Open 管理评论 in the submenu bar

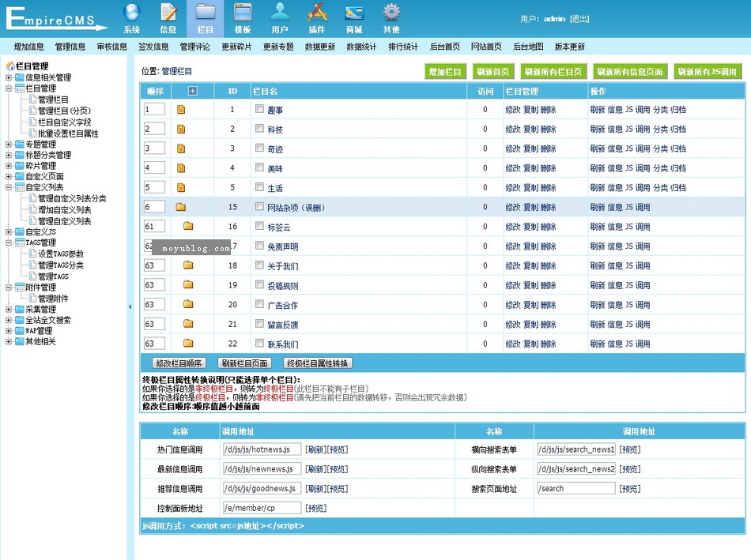pyautogui.click(x=195, y=47)
